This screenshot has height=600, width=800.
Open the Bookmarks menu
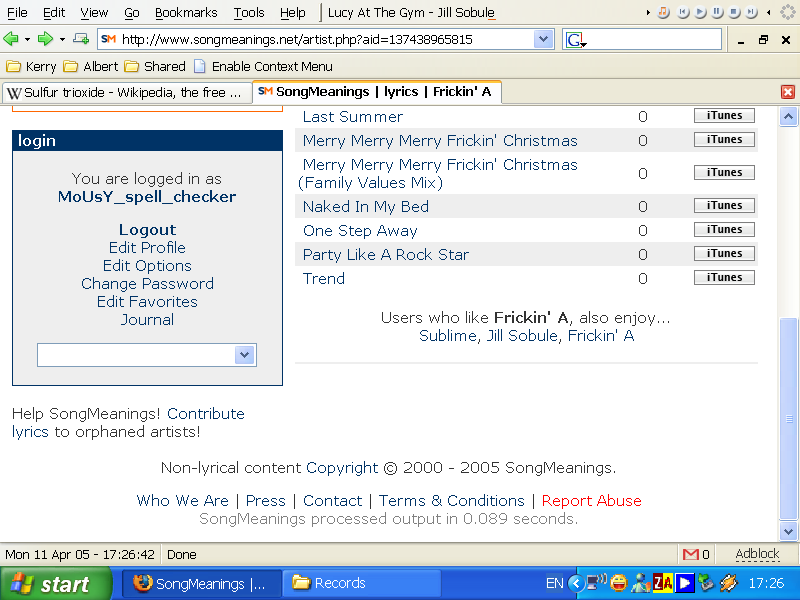tap(186, 13)
